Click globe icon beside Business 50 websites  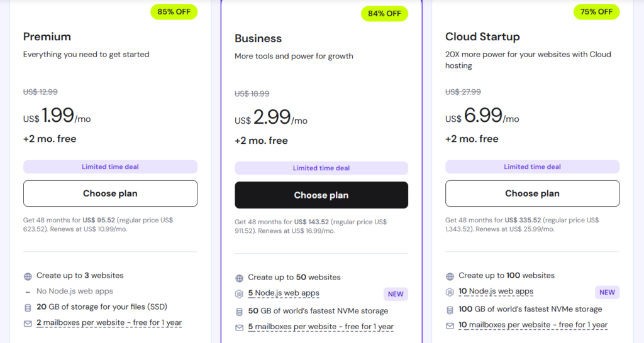pos(239,278)
